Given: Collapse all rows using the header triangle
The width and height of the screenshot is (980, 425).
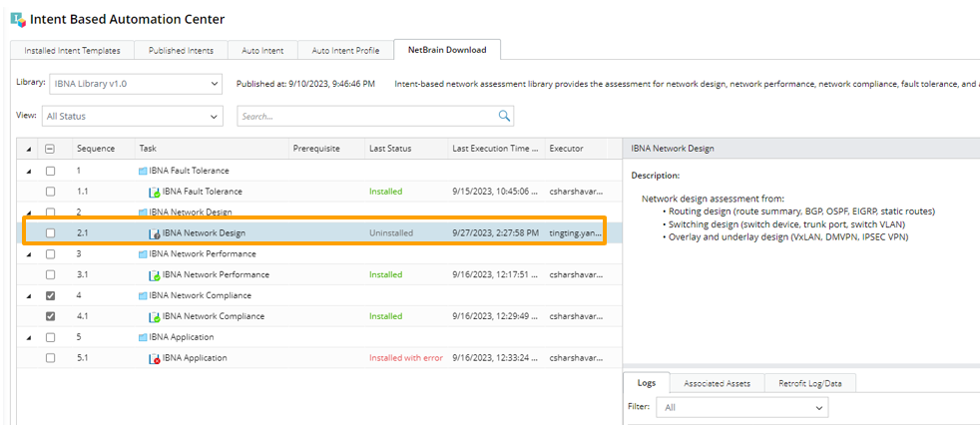Looking at the screenshot, I should 28,150.
